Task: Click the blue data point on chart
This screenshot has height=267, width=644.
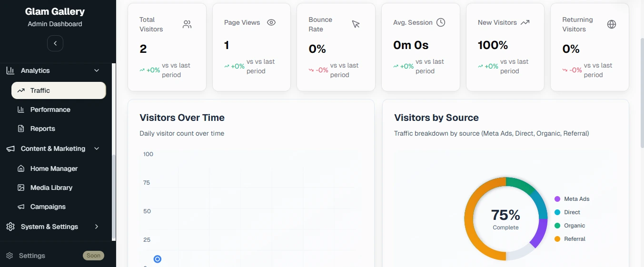Action: (x=158, y=259)
